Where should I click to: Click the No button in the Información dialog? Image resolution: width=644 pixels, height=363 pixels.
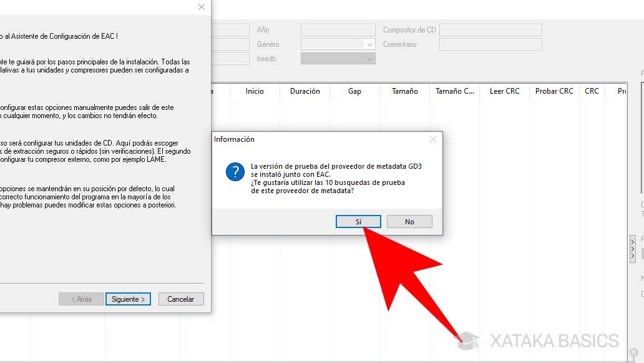click(409, 221)
